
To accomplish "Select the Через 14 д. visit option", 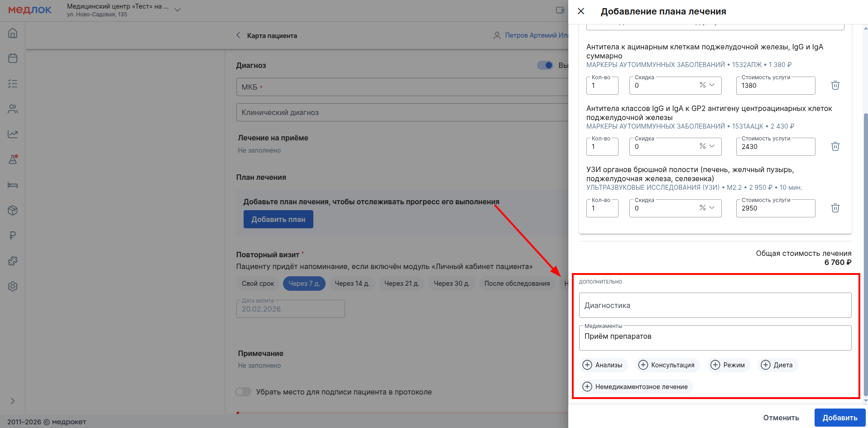I will point(352,284).
